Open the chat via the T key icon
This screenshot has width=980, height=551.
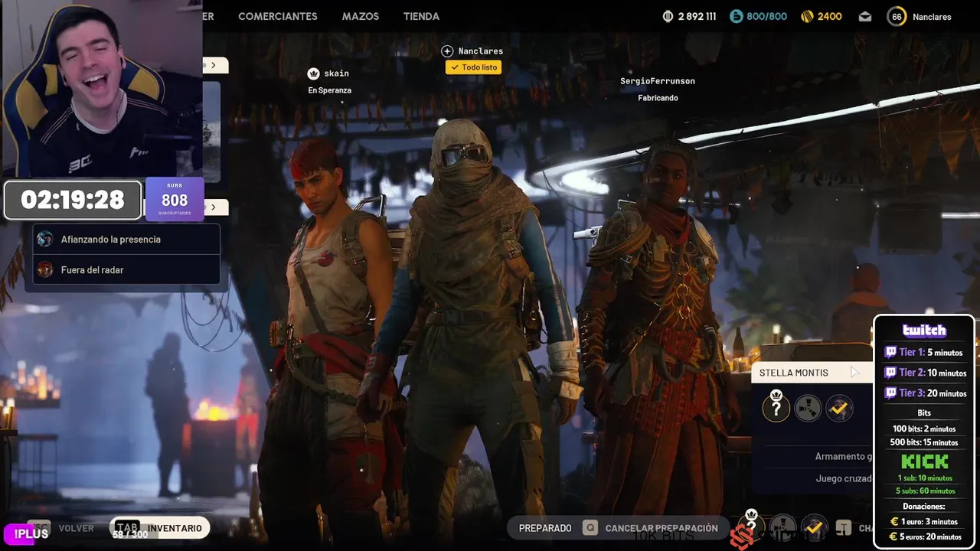(x=843, y=528)
